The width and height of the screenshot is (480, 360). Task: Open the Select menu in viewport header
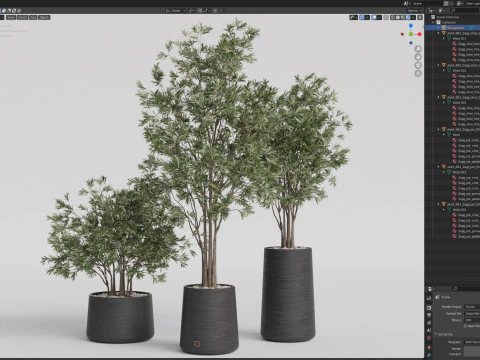(22, 17)
